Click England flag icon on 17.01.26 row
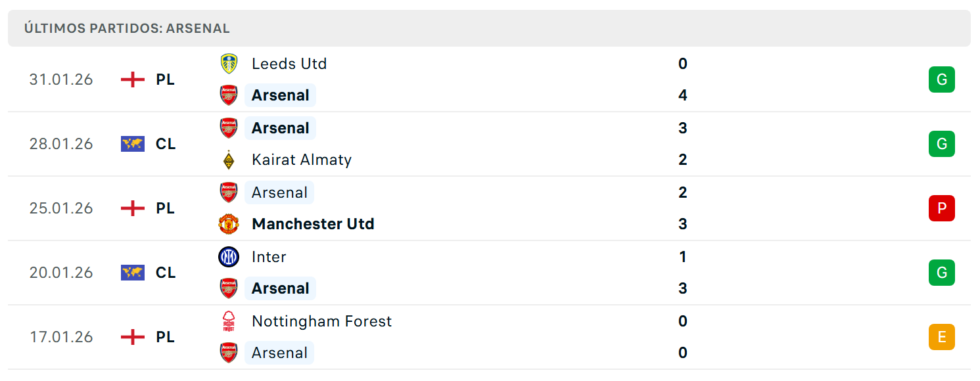This screenshot has width=980, height=381. point(133,337)
